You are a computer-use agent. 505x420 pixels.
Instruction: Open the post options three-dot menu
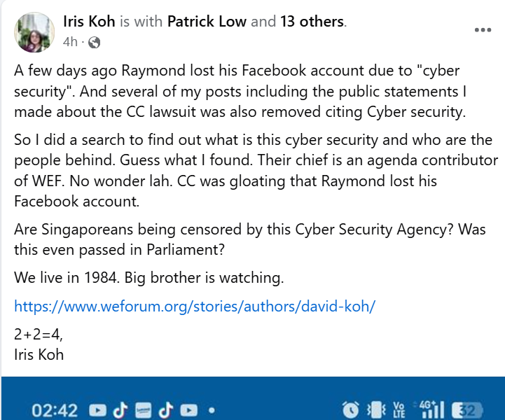483,30
